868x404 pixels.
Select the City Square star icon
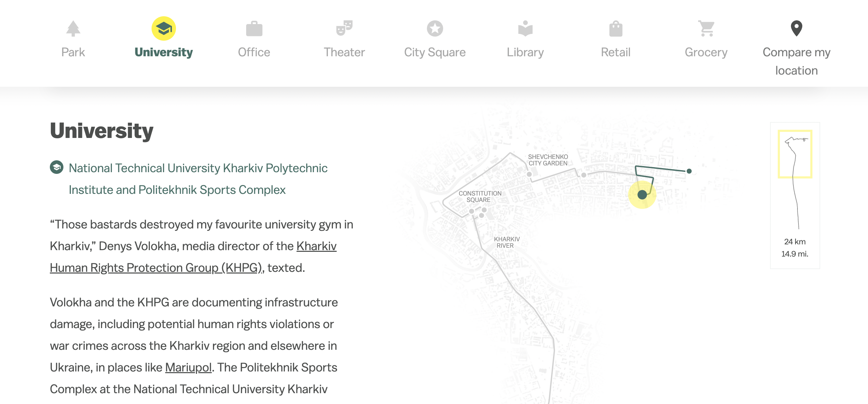click(x=435, y=28)
